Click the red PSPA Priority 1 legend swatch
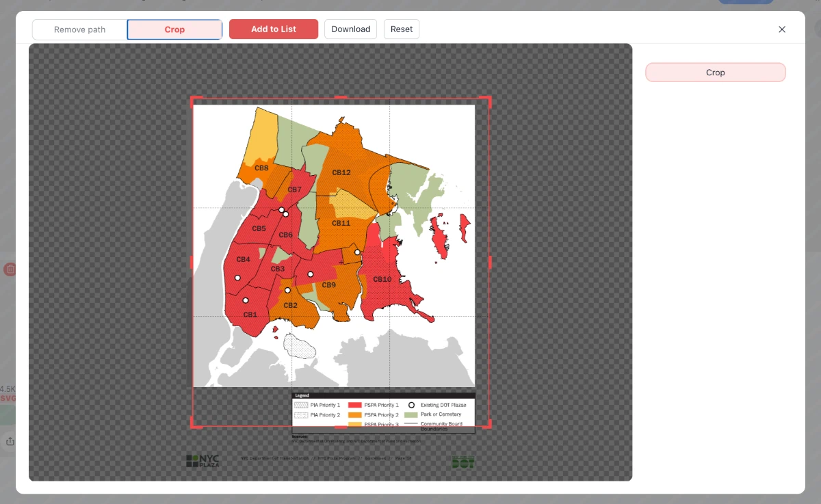Image resolution: width=821 pixels, height=504 pixels. [x=355, y=405]
